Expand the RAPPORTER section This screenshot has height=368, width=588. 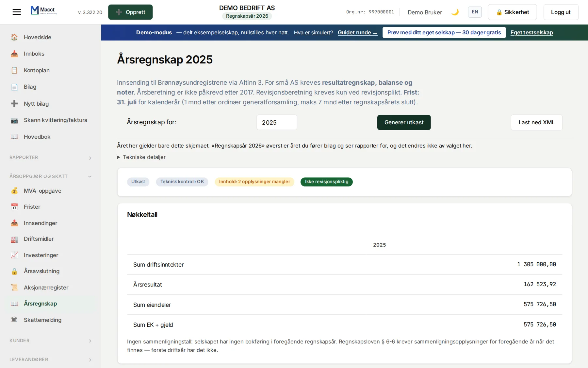[x=51, y=158]
